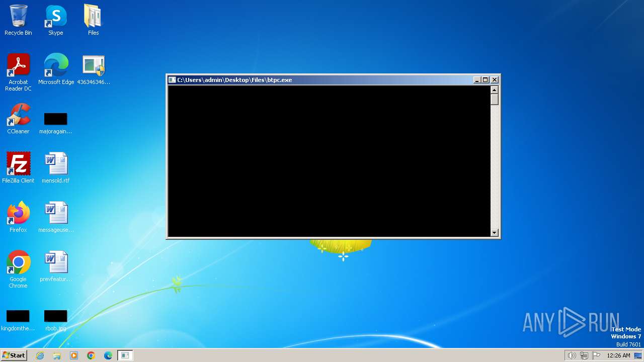Select the prevfeatur document icon
The width and height of the screenshot is (644, 362).
(56, 266)
